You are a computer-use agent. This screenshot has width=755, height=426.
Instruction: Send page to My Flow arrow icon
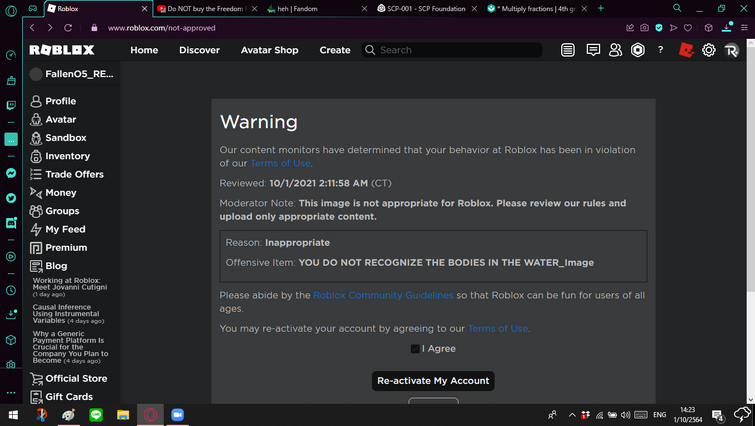coord(673,28)
